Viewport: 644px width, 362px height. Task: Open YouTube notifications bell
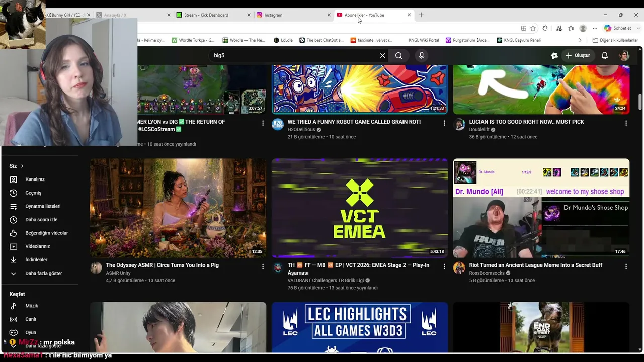pos(605,56)
